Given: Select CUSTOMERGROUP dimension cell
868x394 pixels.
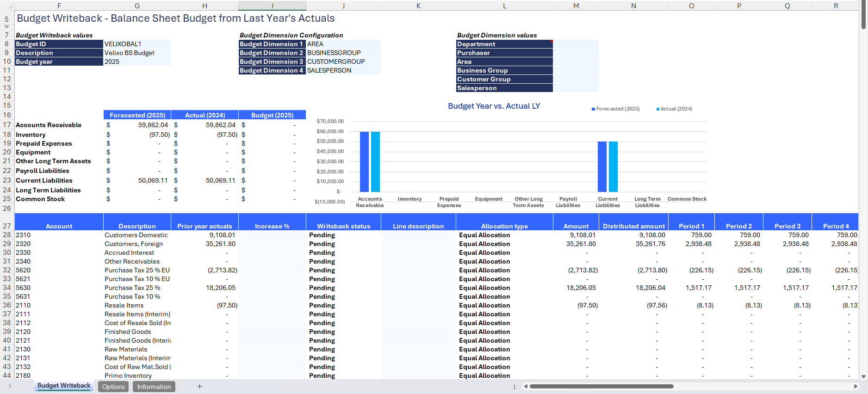Looking at the screenshot, I should pyautogui.click(x=343, y=62).
